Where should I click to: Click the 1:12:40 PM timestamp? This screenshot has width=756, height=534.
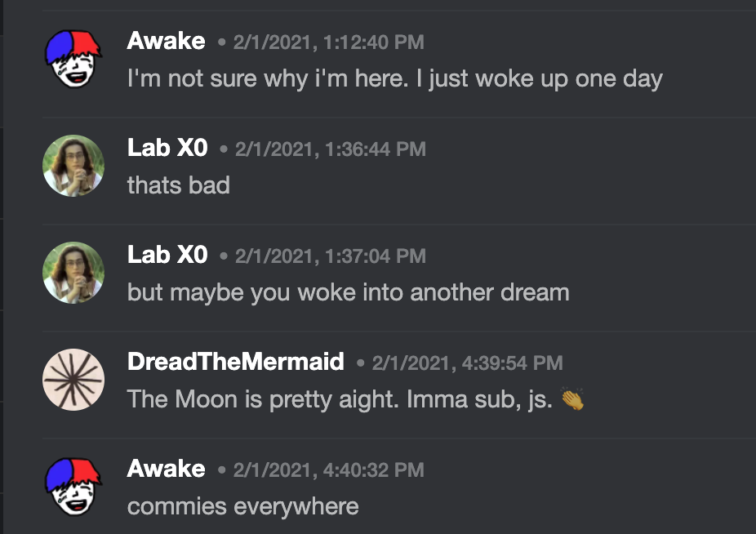click(x=328, y=42)
